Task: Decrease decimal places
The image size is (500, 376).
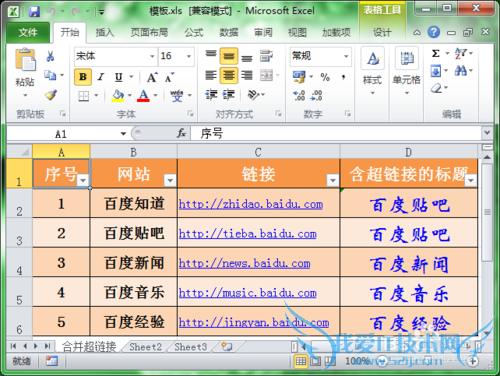Action: 316,96
